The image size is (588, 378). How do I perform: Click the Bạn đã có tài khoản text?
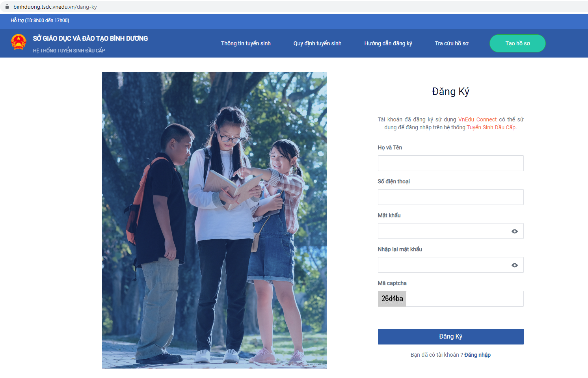coord(437,355)
